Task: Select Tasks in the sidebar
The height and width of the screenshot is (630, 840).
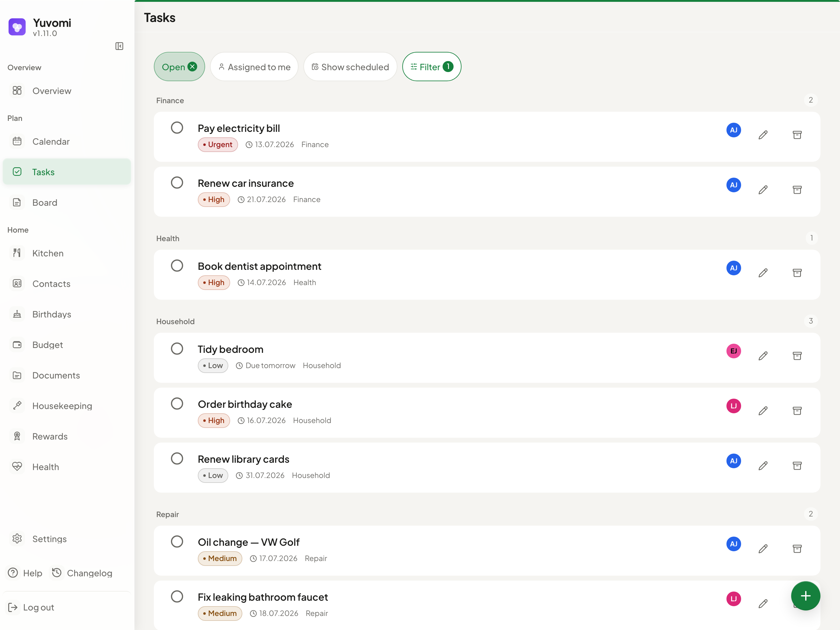Action: pos(67,172)
